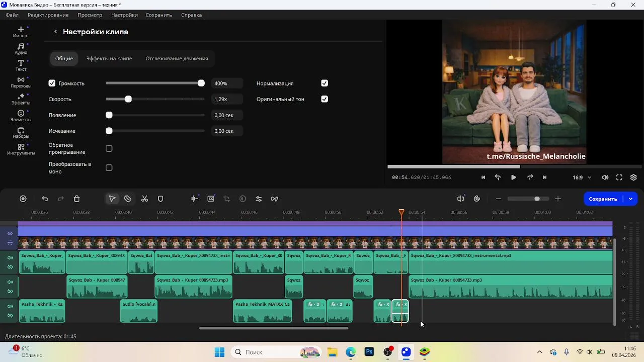Open the Наборы panel
Screen dimensions: 644x362
(21, 132)
